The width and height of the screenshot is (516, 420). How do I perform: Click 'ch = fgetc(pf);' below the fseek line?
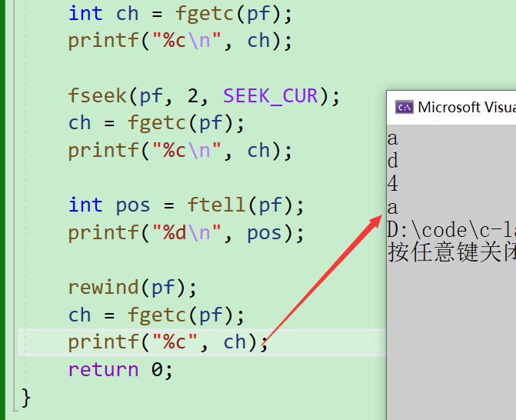click(156, 123)
